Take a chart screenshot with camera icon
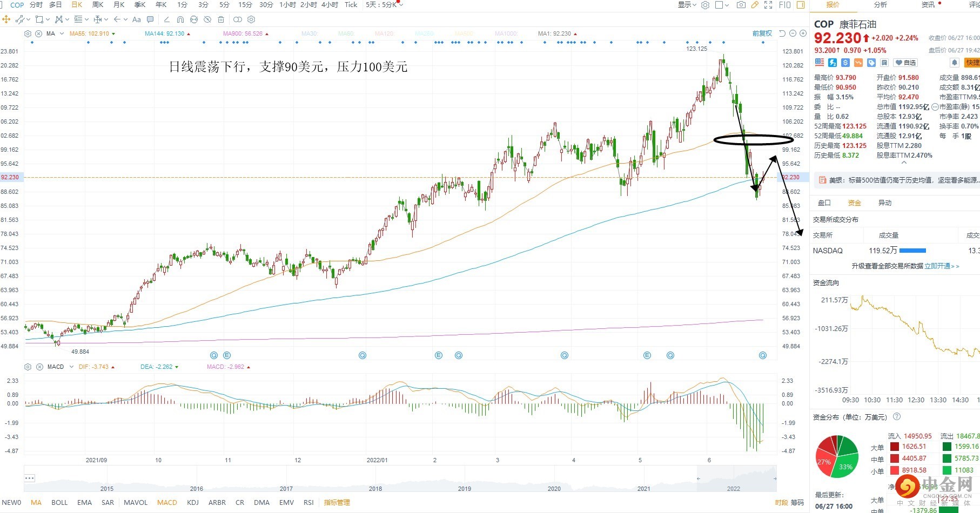Screen dimensions: 980x513 click(x=741, y=5)
